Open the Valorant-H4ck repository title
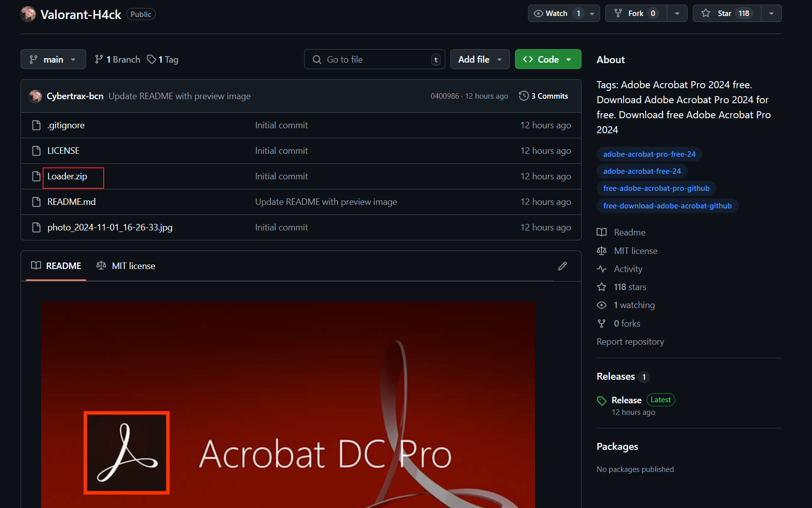Screen dimensions: 812x508 tap(81, 15)
